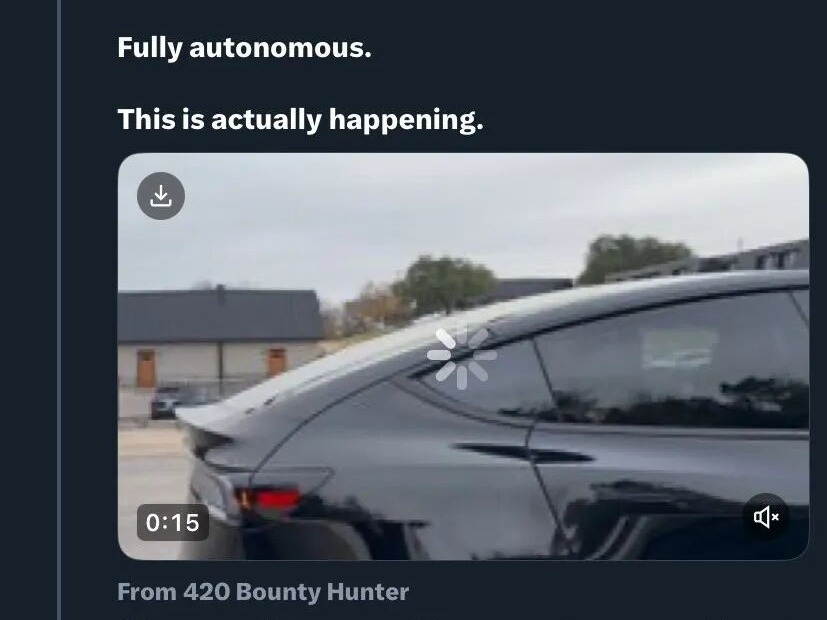Viewport: 827px width, 620px height.
Task: Open the 420 Bounty Hunter source link
Action: pyautogui.click(x=296, y=592)
